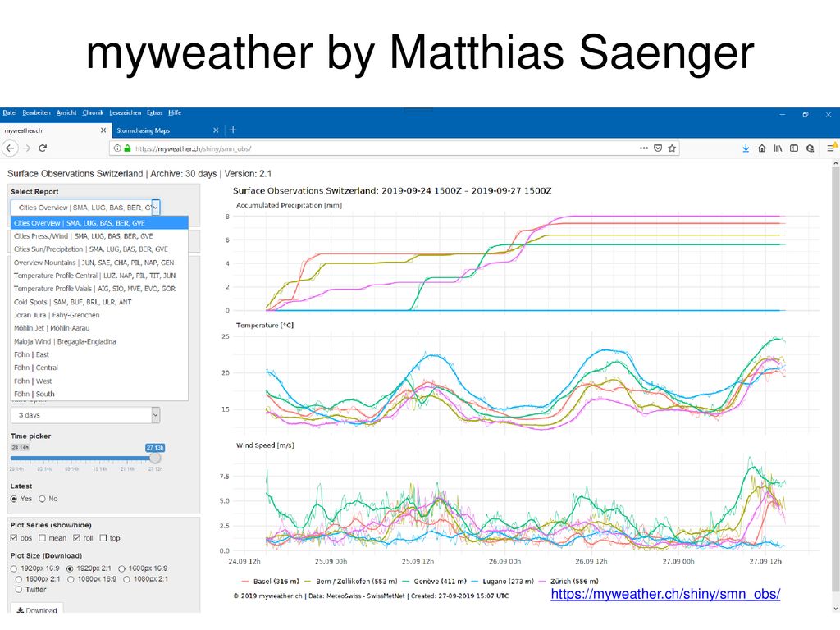
Task: Open the Ansicht menu
Action: 66,112
